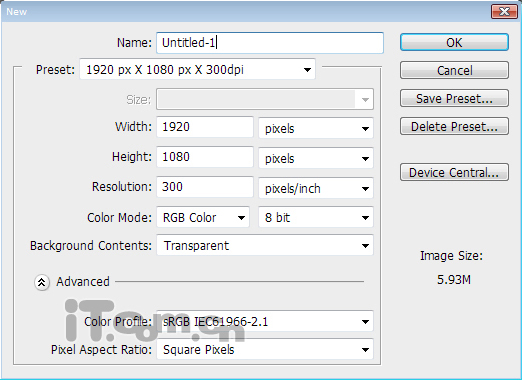Click the Cancel button

click(454, 70)
